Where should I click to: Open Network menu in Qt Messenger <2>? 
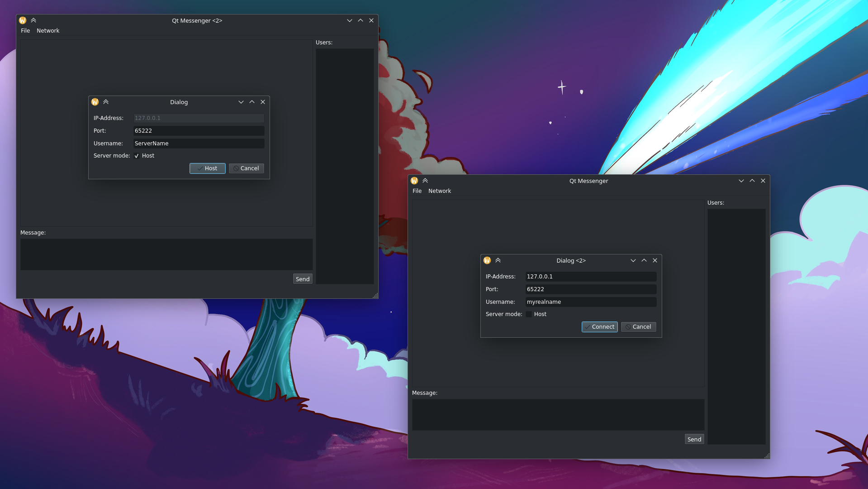[48, 31]
